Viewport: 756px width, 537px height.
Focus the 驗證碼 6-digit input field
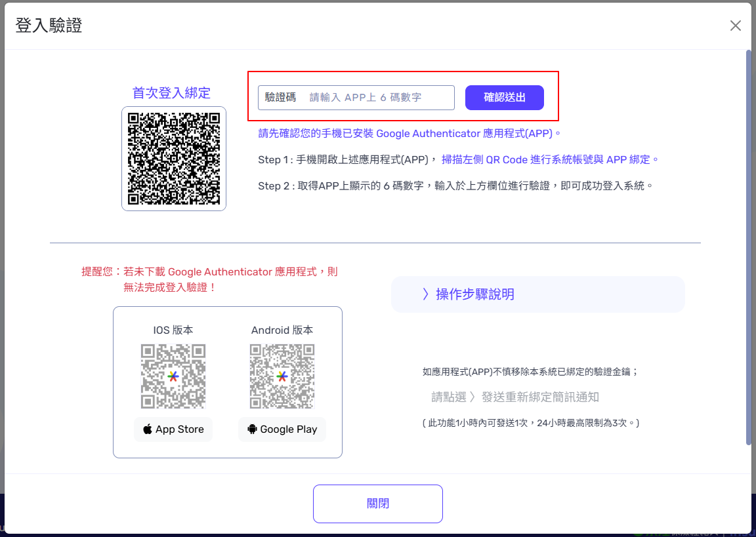379,98
